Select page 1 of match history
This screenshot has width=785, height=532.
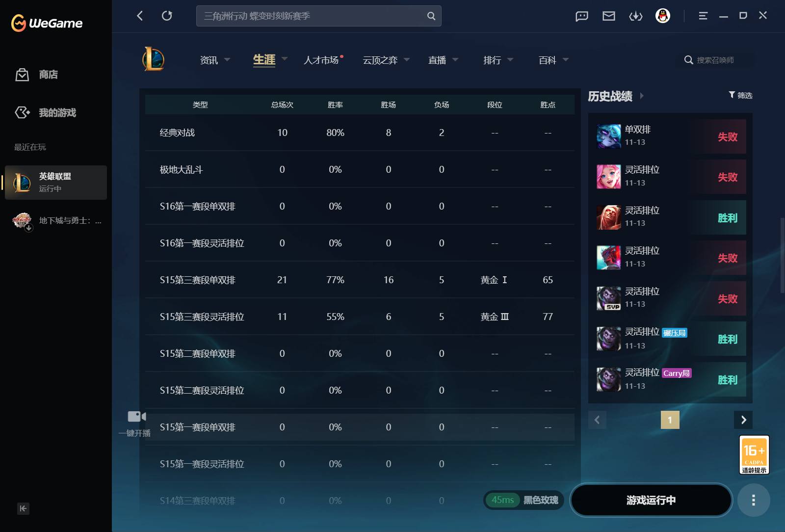670,420
